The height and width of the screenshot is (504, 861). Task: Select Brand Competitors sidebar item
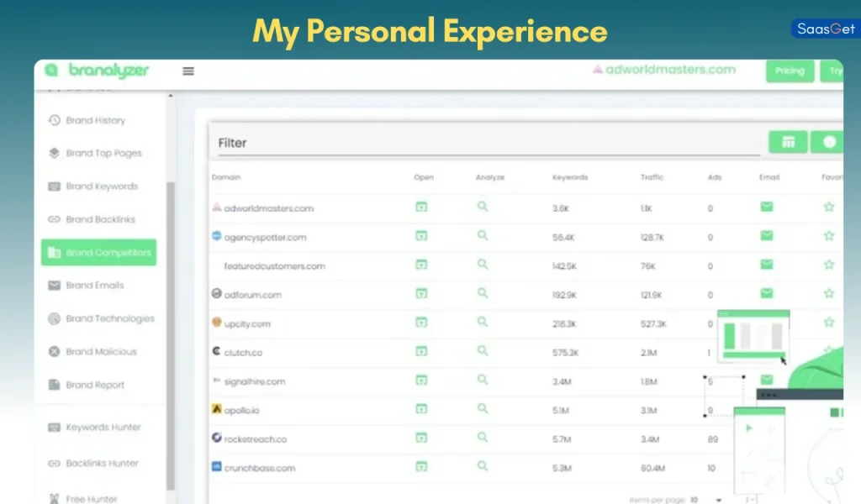click(x=99, y=252)
